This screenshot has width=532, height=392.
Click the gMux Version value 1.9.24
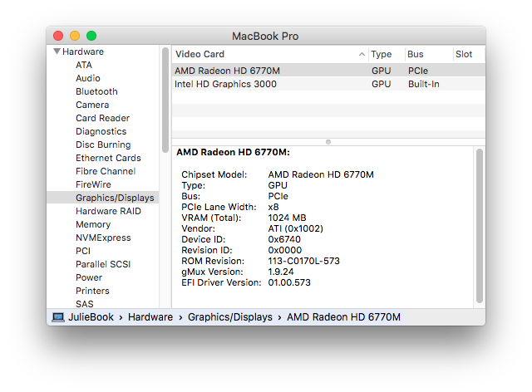[281, 272]
